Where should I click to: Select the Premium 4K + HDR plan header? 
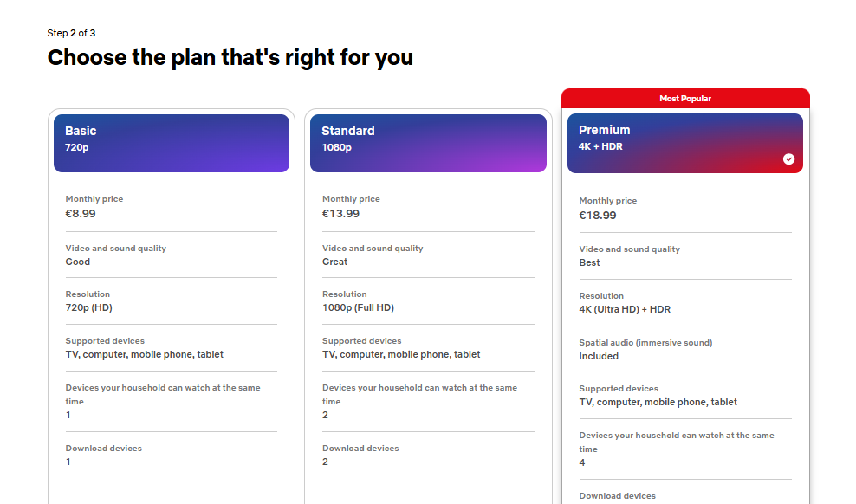point(684,143)
